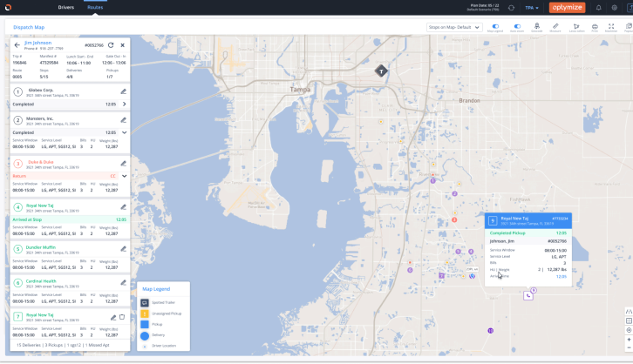Toggle the Map Legend switch

(x=495, y=26)
